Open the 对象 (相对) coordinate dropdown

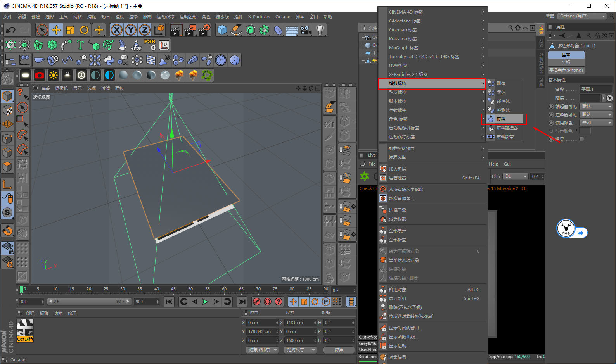[263, 350]
